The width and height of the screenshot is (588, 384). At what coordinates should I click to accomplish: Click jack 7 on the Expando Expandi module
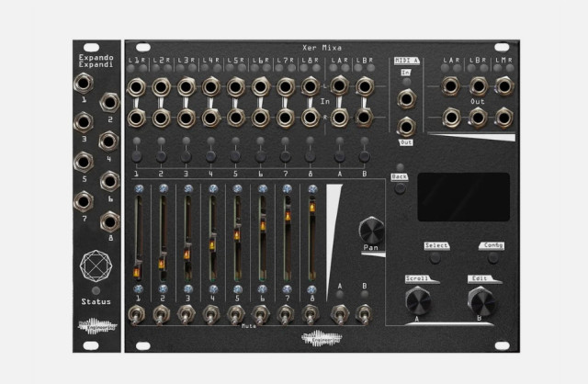tap(84, 201)
